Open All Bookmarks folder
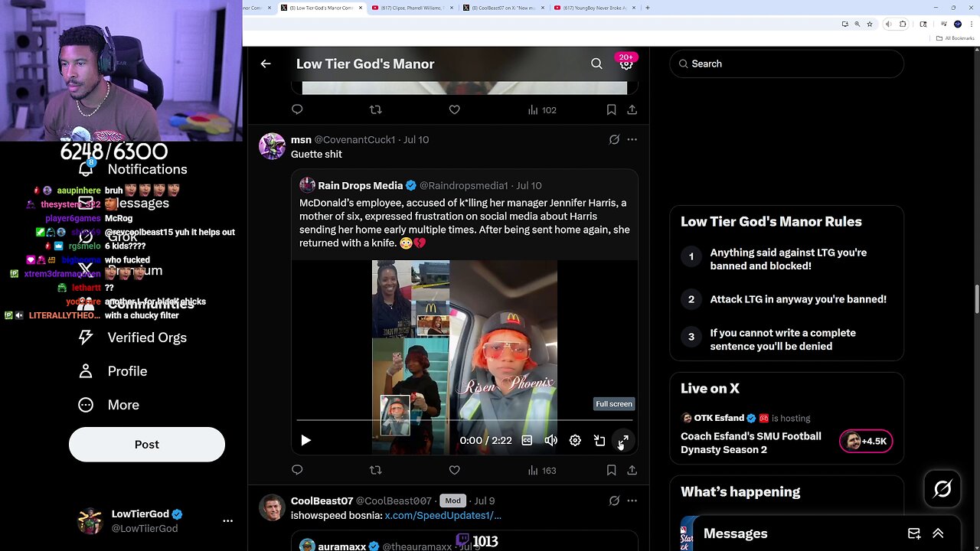Viewport: 980px width, 551px height. tap(956, 37)
